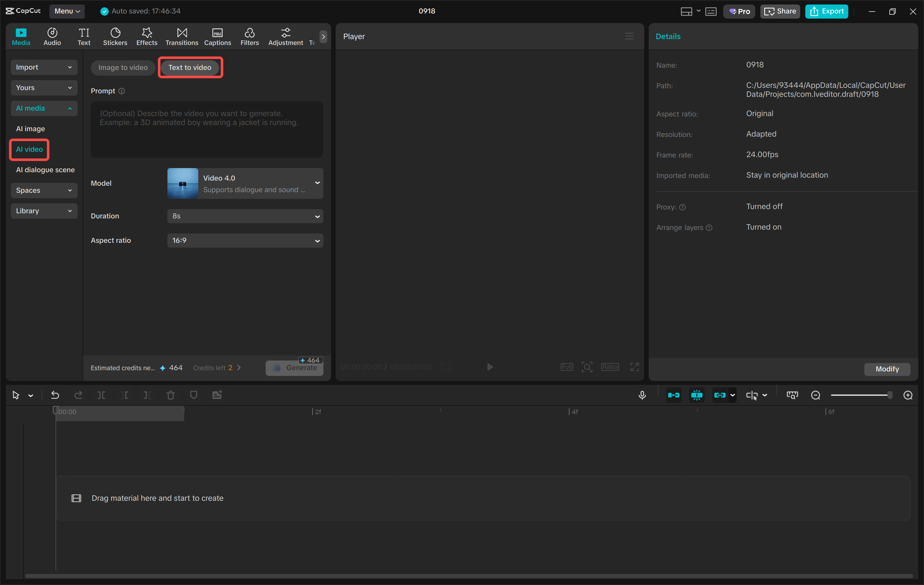Click the Undo icon in timeline toolbar

point(55,395)
